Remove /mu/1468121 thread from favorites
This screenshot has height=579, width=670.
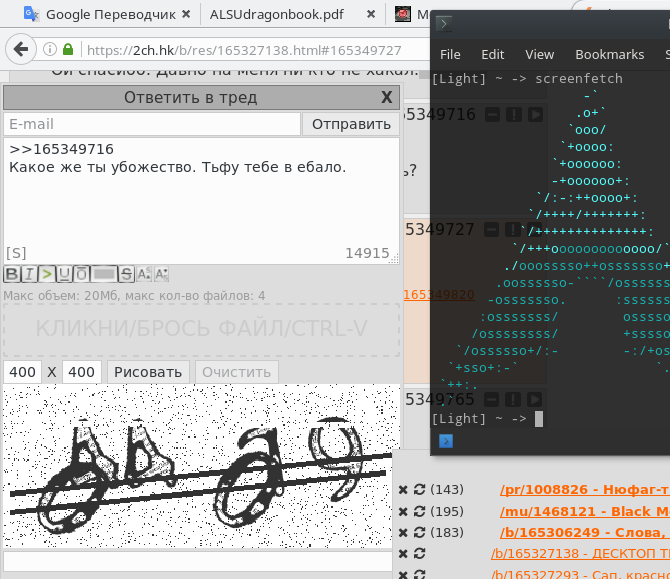click(x=403, y=511)
